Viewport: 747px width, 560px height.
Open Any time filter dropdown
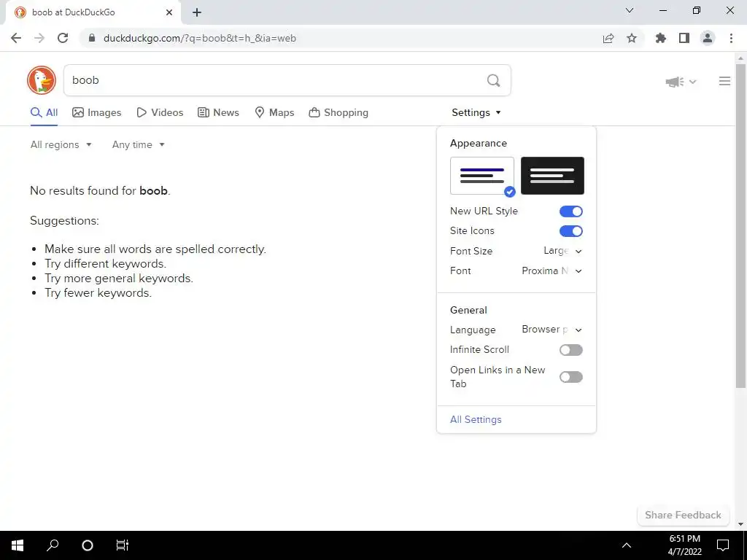point(138,145)
